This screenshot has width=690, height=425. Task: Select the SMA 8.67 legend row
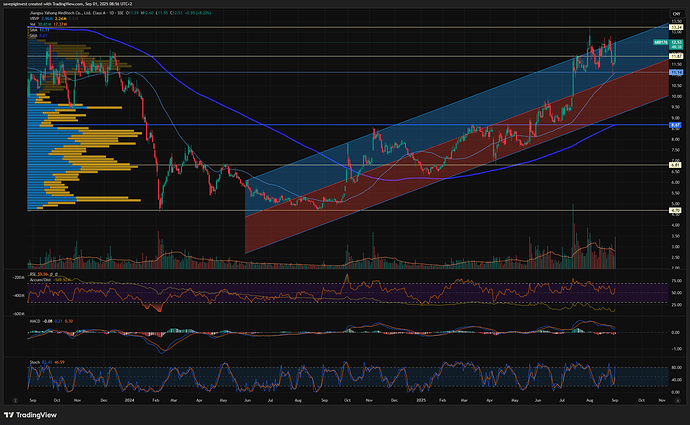pyautogui.click(x=39, y=36)
